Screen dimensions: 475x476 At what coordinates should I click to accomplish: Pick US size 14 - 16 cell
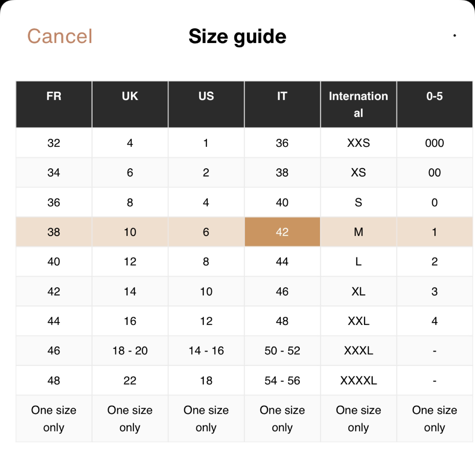click(206, 350)
